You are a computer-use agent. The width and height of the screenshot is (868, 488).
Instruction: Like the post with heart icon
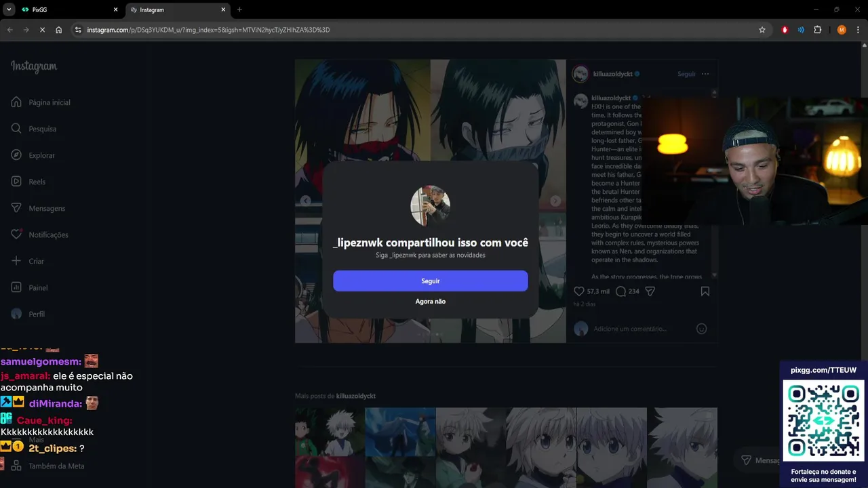pyautogui.click(x=578, y=291)
